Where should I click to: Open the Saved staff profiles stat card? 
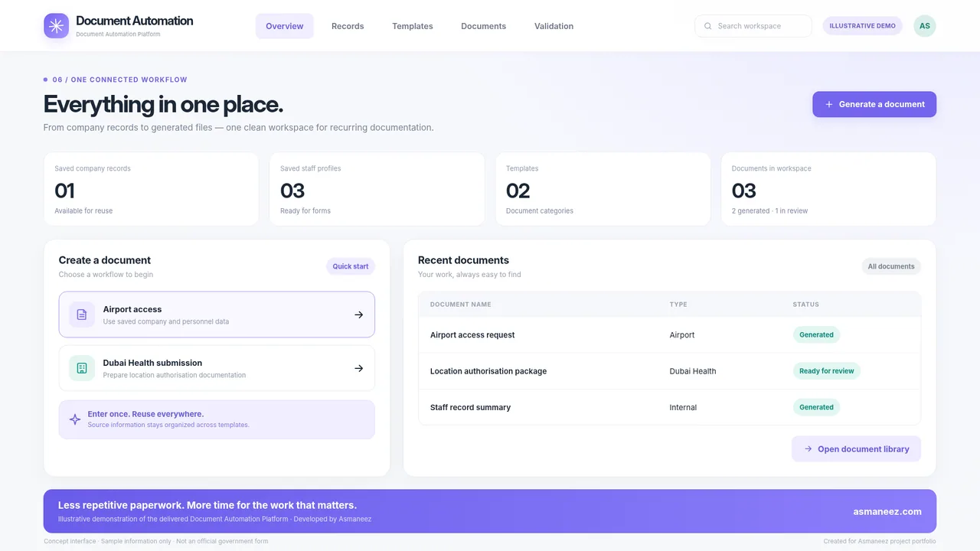click(x=377, y=189)
